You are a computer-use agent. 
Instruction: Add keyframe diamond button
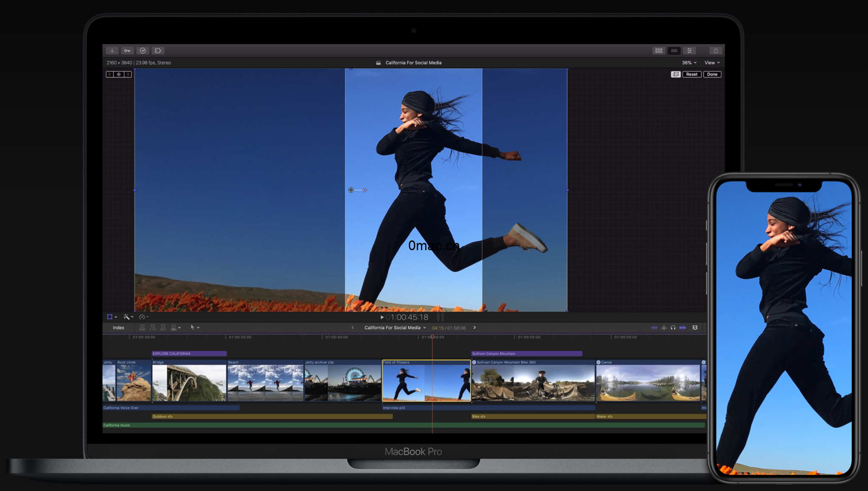(x=119, y=74)
